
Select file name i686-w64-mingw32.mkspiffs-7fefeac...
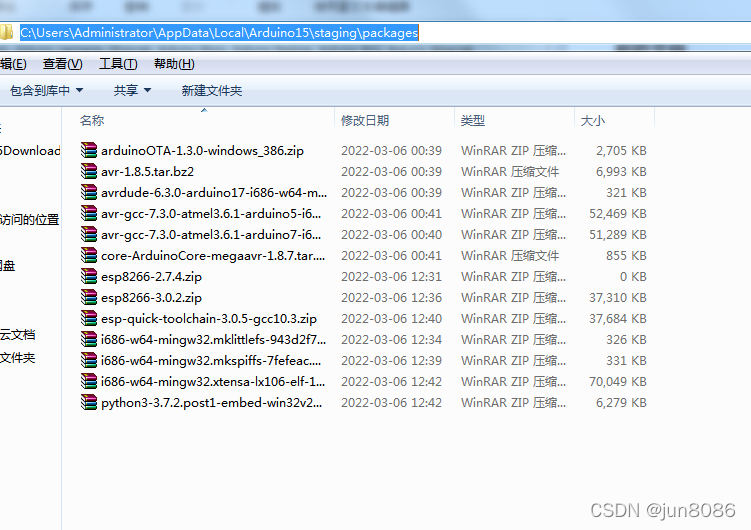[211, 361]
